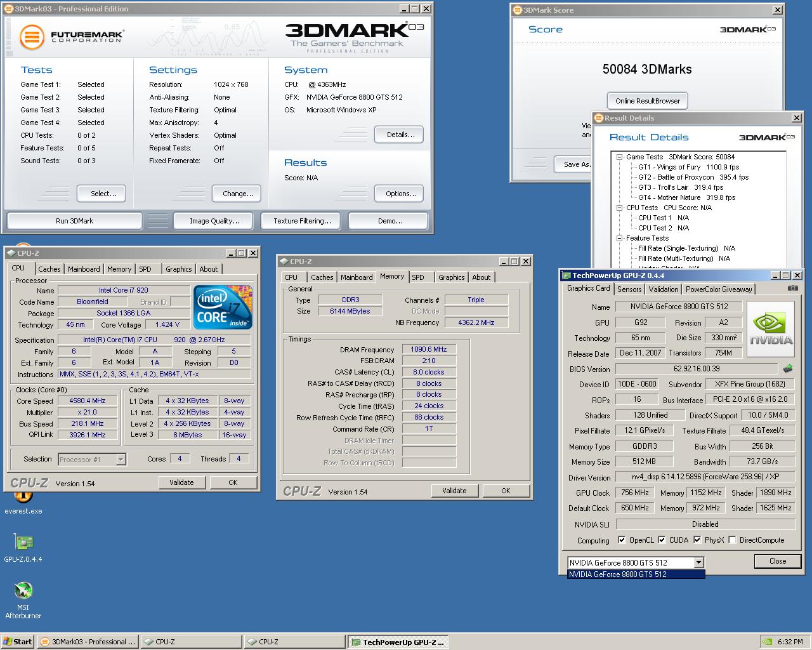Click the 50084 3DMarks score text
The width and height of the screenshot is (812, 650).
pos(647,69)
